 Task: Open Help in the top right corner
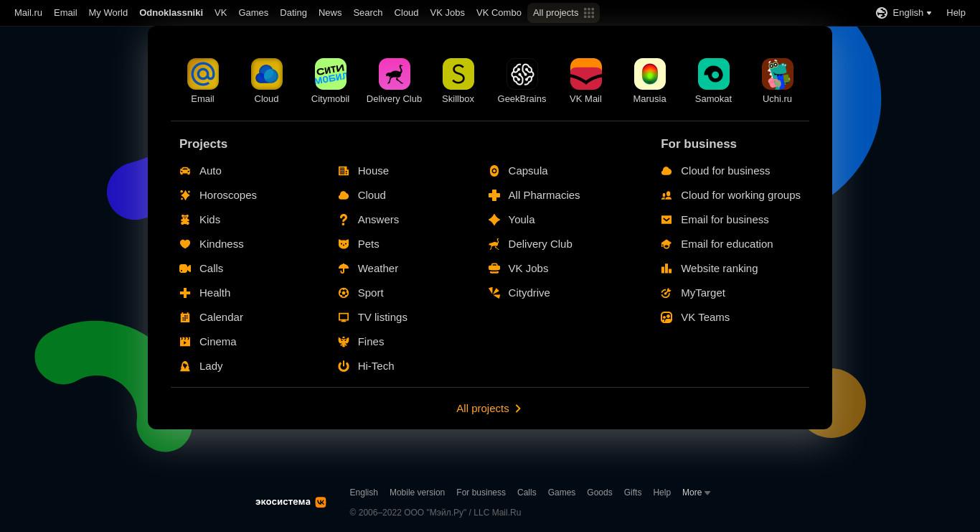[956, 13]
